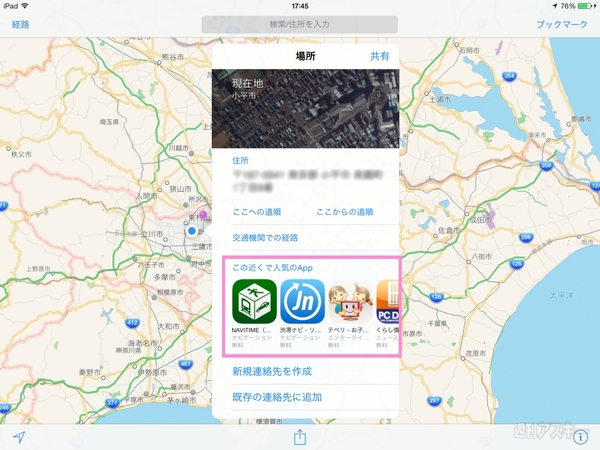Tap the 茂原市 label on map
The image size is (600, 450).
click(x=476, y=354)
